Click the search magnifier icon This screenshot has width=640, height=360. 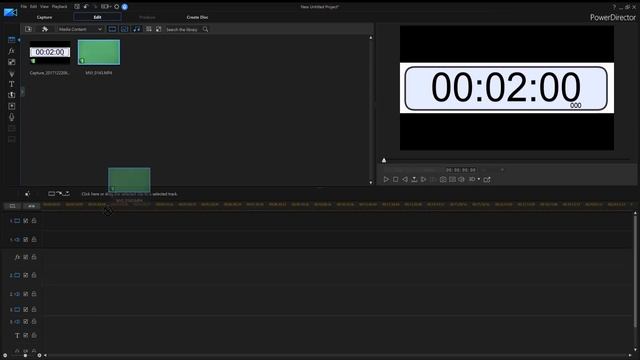205,29
